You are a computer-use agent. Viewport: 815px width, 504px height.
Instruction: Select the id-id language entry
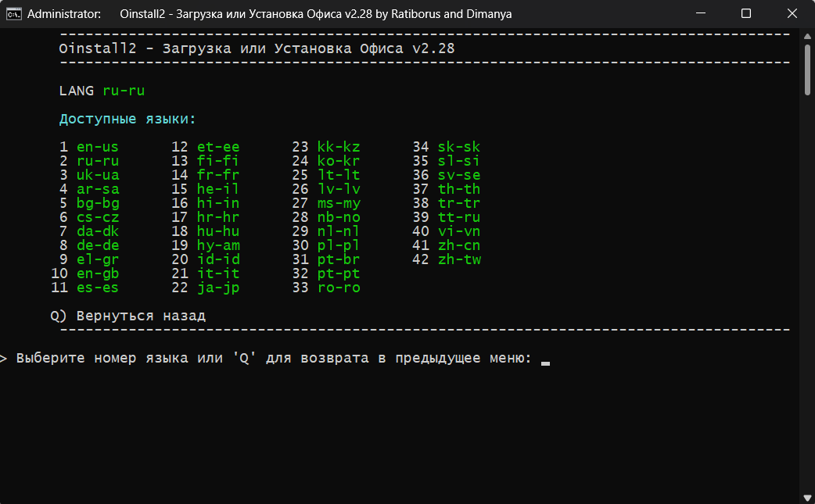[x=217, y=259]
